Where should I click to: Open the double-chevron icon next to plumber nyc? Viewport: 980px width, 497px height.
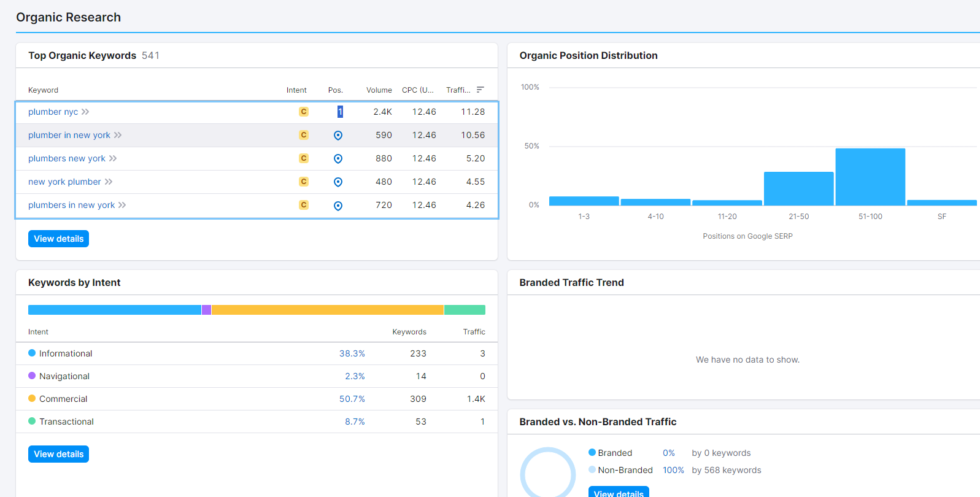coord(85,112)
